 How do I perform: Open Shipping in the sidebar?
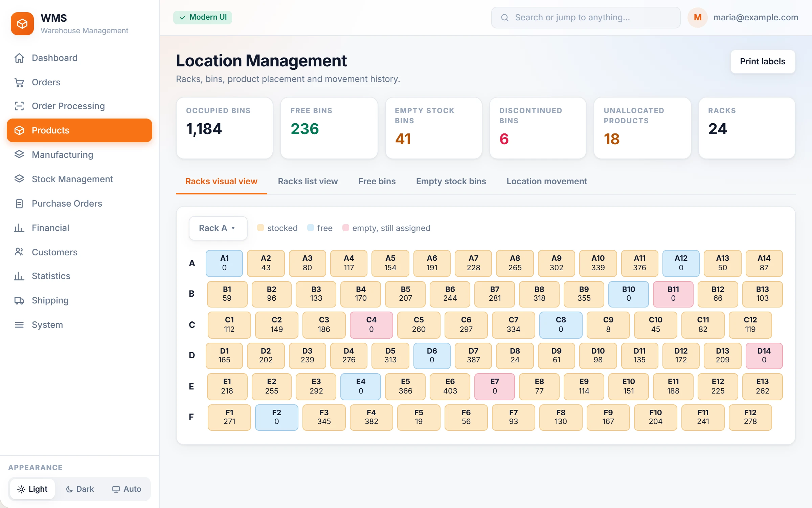point(80,300)
